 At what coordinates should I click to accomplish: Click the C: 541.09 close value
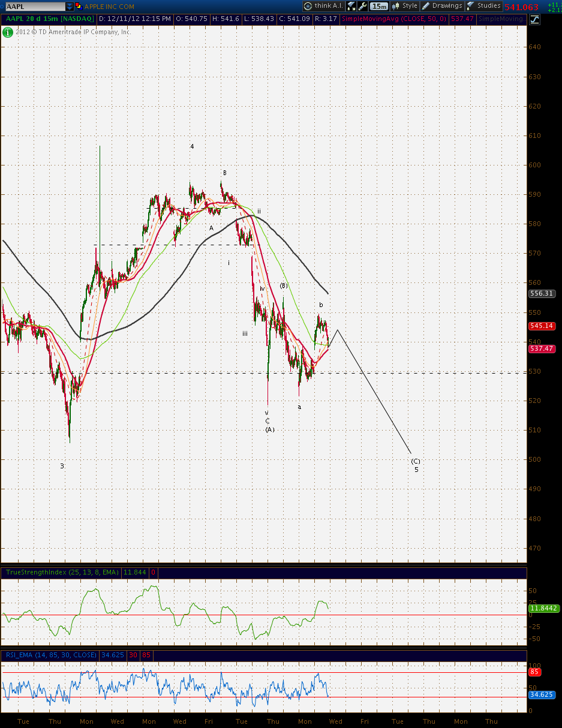point(295,19)
